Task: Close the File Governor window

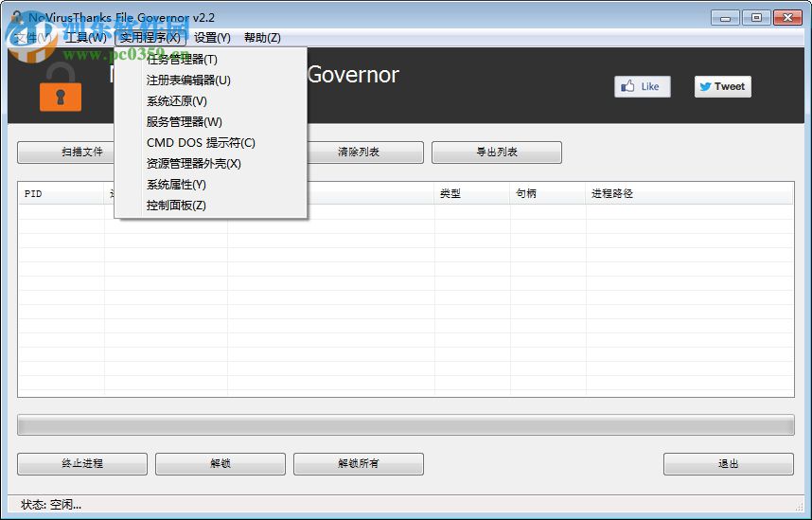Action: pyautogui.click(x=787, y=18)
